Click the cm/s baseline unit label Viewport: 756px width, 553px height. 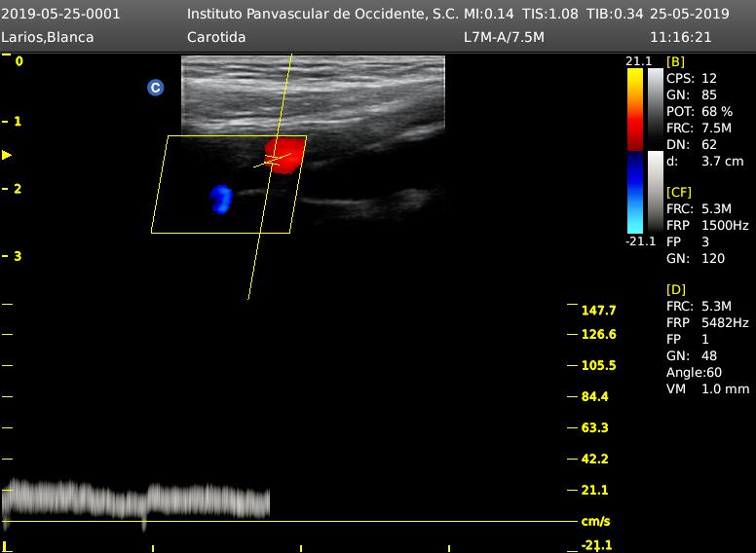click(596, 521)
